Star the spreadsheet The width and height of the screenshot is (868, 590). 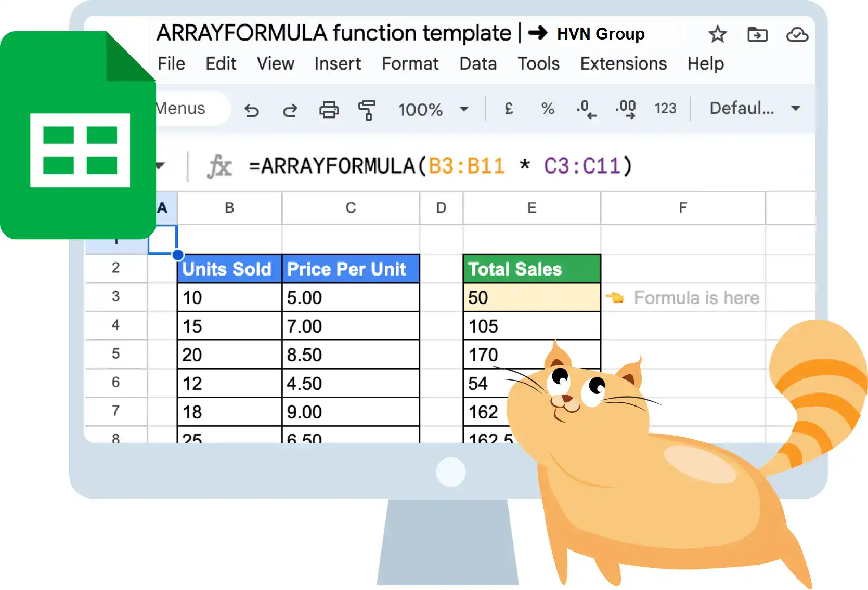click(x=718, y=34)
